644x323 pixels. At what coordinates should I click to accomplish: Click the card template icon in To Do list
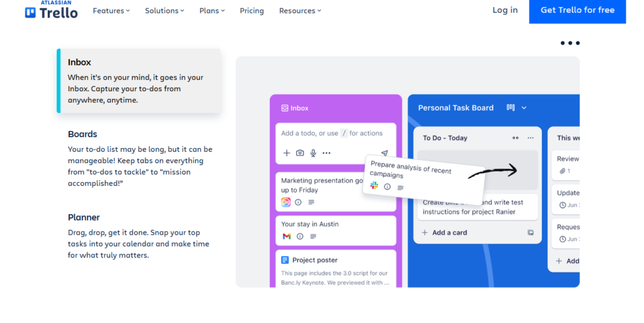click(531, 232)
